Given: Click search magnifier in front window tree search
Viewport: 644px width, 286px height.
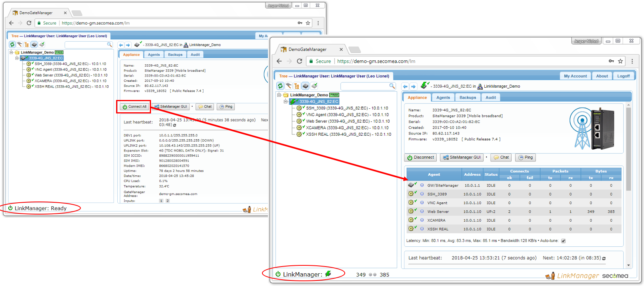Looking at the screenshot, I should [392, 86].
